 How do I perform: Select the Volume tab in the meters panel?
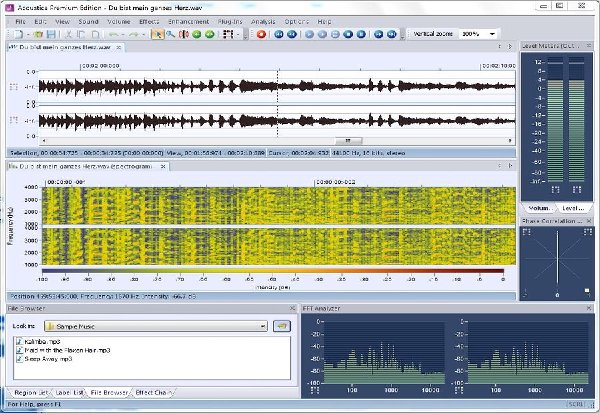(x=539, y=208)
